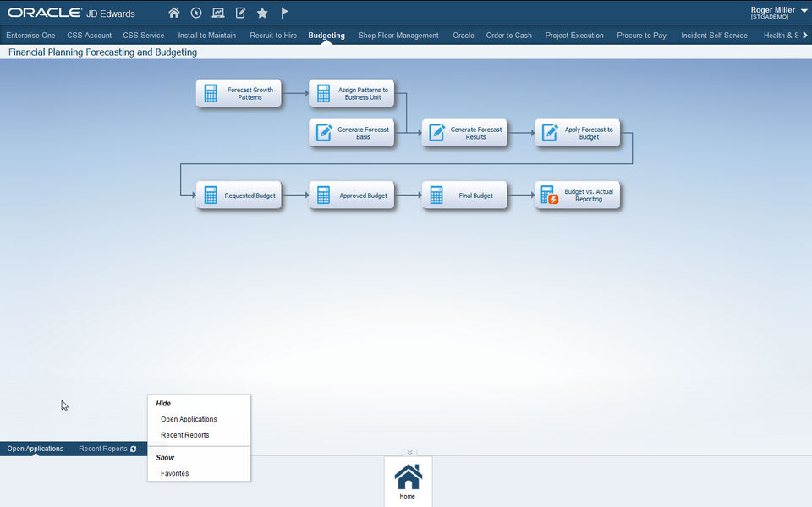This screenshot has height=507, width=812.
Task: Click Budget vs. Actual Reporting icon
Action: [550, 196]
